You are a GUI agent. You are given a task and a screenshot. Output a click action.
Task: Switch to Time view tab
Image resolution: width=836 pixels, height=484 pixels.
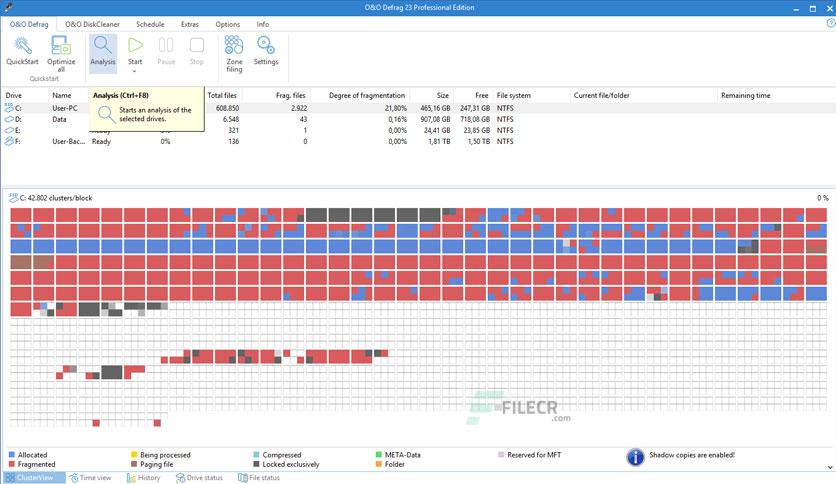coord(90,478)
